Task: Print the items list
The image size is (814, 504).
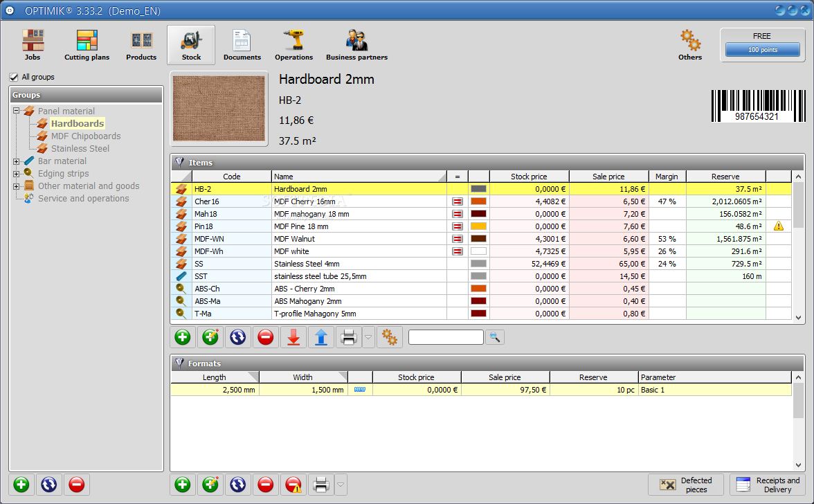Action: coord(349,337)
